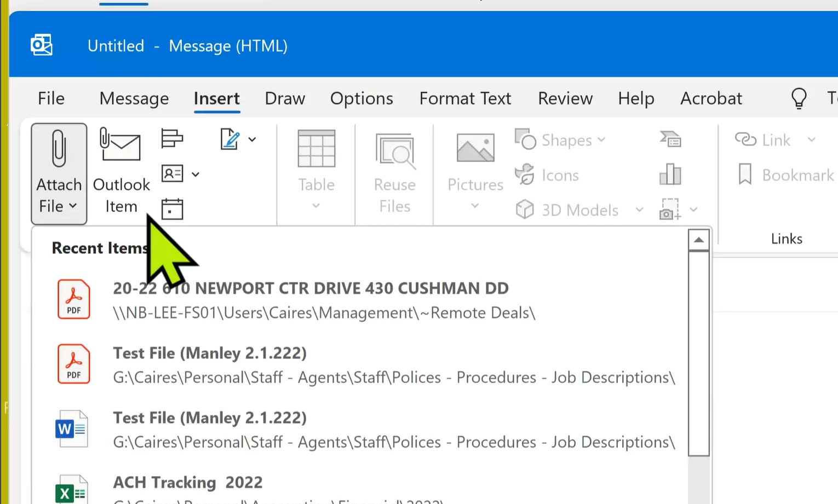Insert Icons
The image size is (838, 504).
(x=547, y=175)
